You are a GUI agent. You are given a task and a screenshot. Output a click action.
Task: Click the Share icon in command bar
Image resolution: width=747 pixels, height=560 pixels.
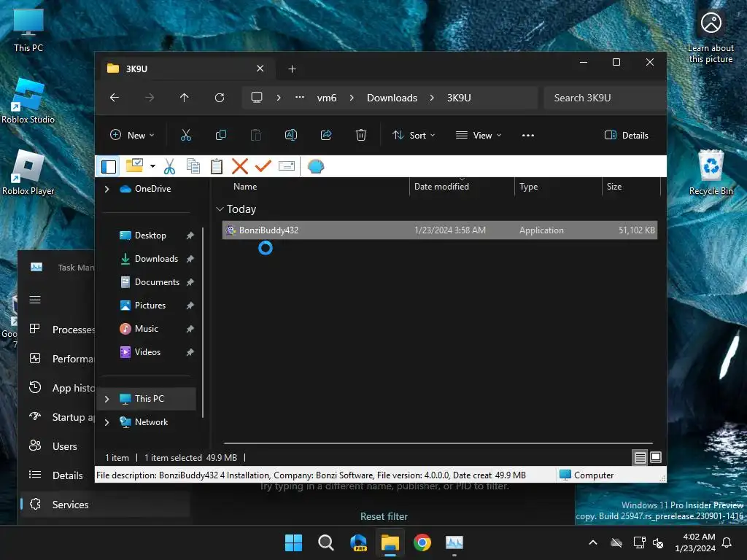326,135
